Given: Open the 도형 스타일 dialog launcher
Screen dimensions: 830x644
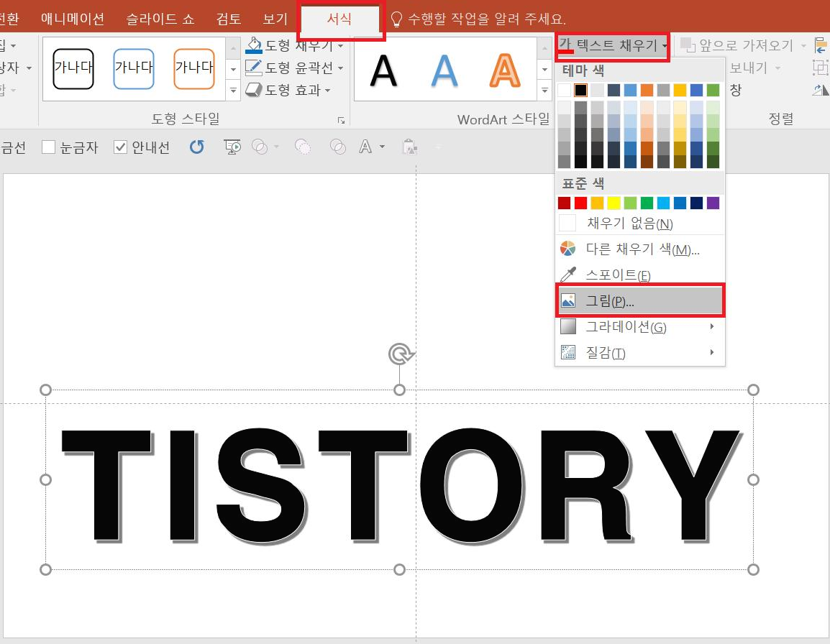Looking at the screenshot, I should pos(341,121).
